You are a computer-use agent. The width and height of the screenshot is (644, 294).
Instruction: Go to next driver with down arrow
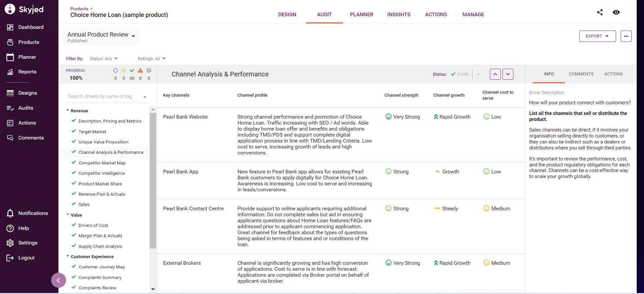(508, 74)
